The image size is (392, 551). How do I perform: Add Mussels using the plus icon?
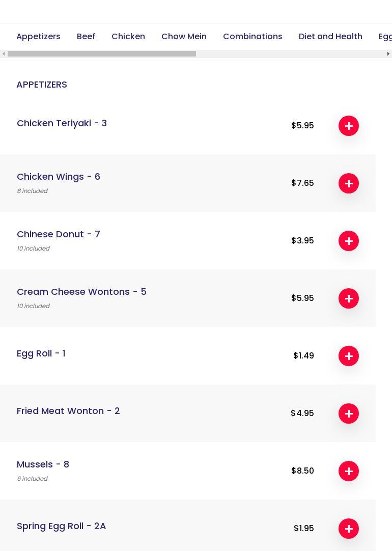[x=349, y=471]
